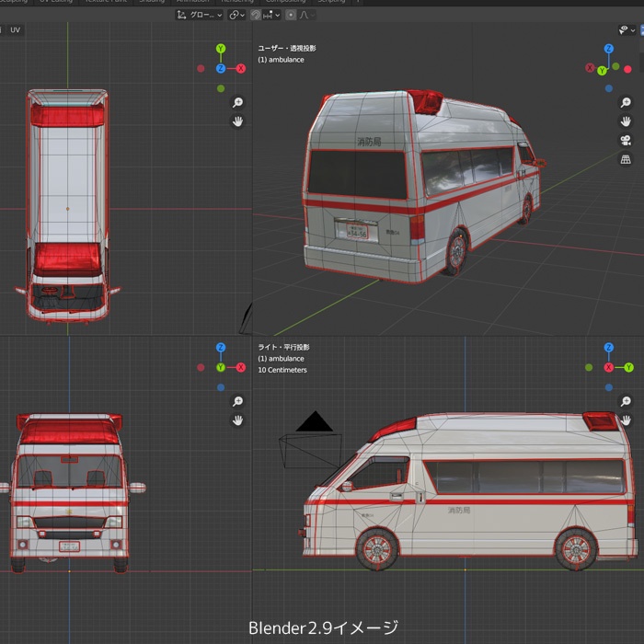Viewport: 644px width, 644px height.
Task: Click zoom icon in front-view viewport
Action: (x=237, y=401)
